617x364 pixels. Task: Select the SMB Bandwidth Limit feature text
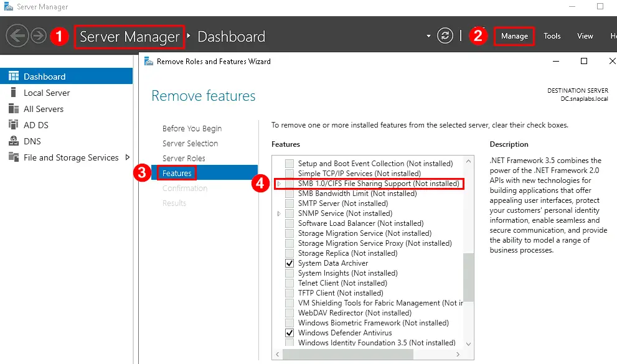click(357, 194)
